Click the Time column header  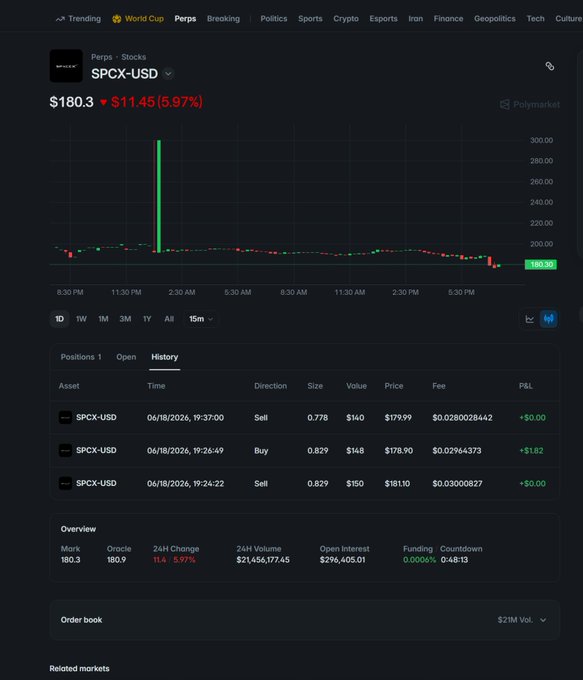[156, 386]
